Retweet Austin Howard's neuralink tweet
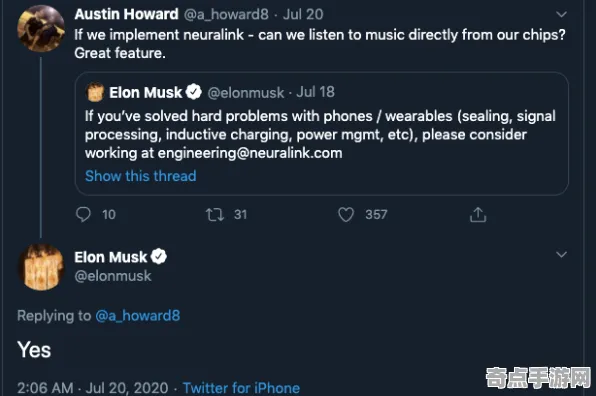 tap(215, 214)
